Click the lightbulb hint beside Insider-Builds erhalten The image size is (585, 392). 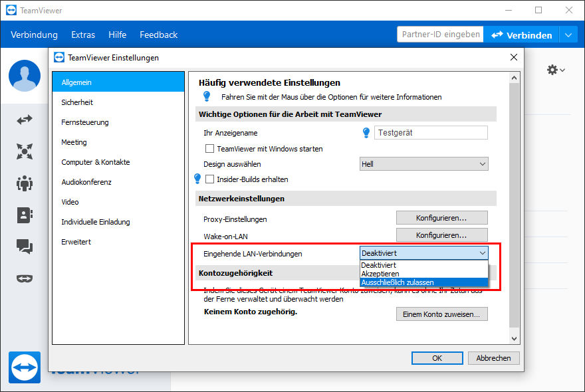(197, 179)
